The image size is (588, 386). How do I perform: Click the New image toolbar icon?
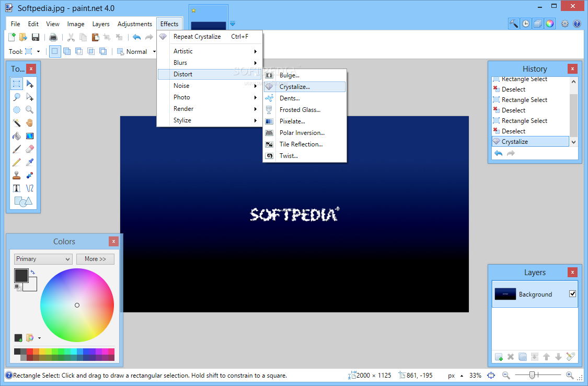[x=12, y=37]
